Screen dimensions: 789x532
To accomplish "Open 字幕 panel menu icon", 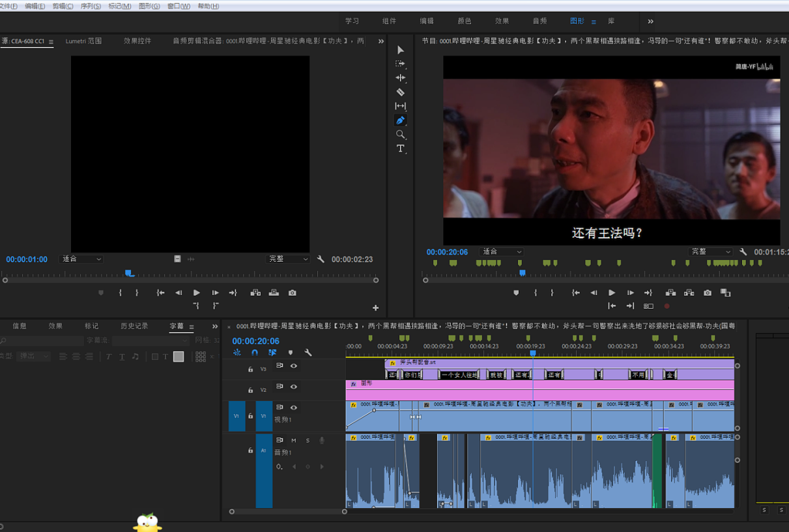I will 192,327.
